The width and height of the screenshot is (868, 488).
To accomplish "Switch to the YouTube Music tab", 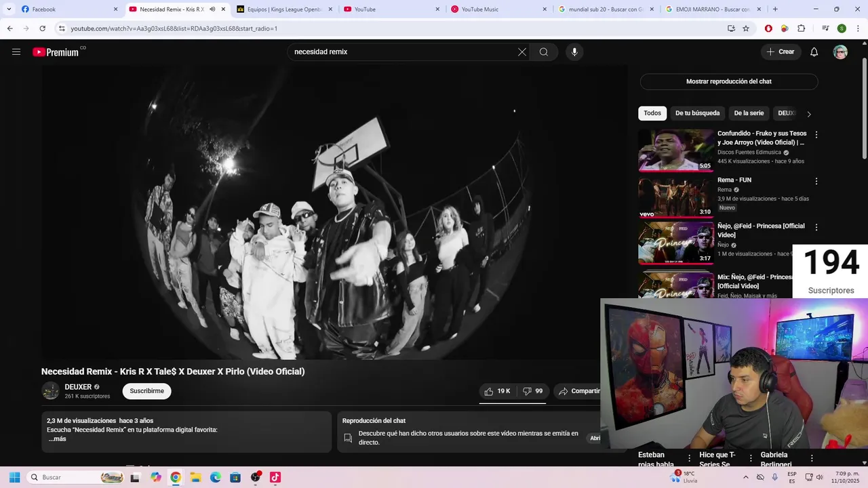I will [x=499, y=9].
